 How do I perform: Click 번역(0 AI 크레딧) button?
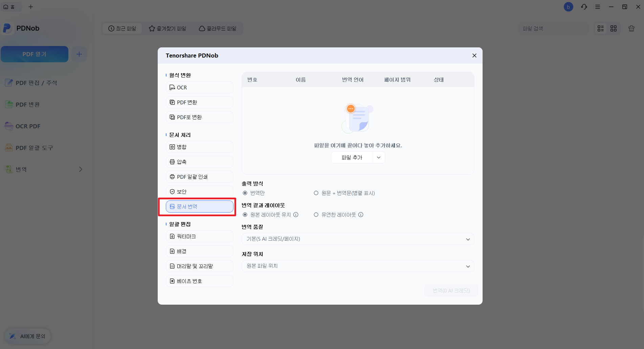coord(451,290)
